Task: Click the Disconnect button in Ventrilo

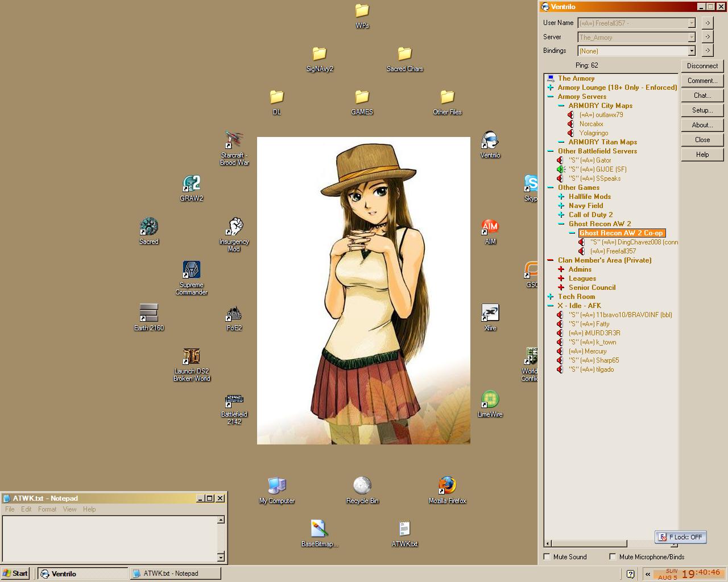Action: pos(702,66)
